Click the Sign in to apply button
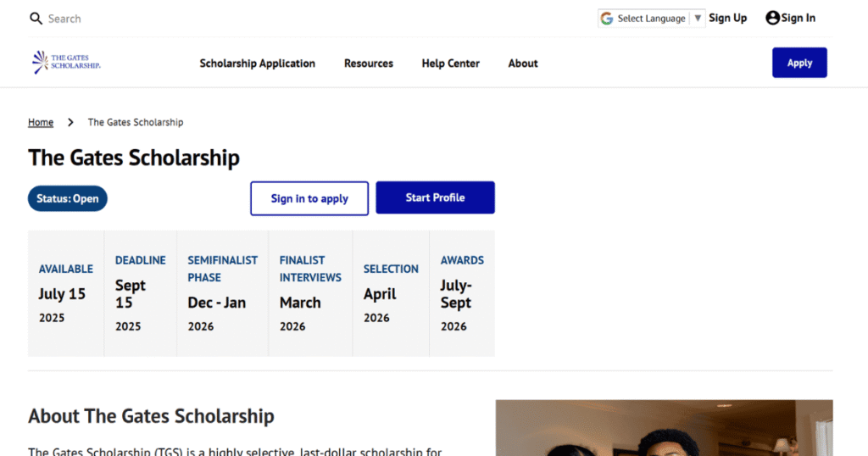The width and height of the screenshot is (868, 456). 309,198
